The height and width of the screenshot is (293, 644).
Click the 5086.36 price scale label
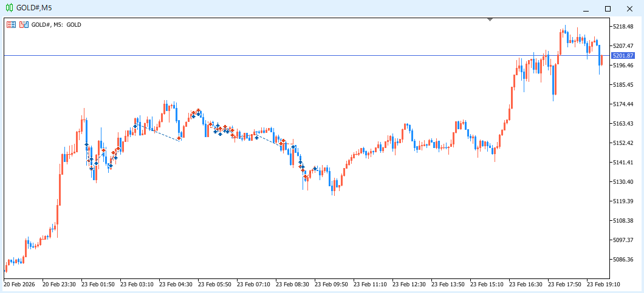[x=624, y=260]
